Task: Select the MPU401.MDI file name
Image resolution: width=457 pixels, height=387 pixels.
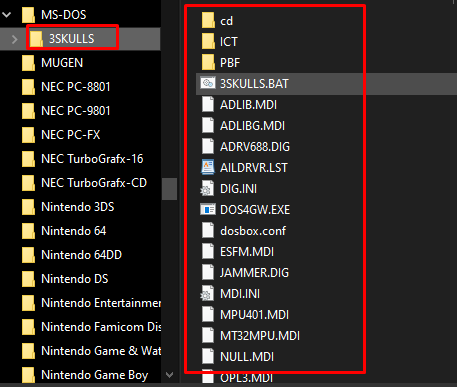Action: 254,315
